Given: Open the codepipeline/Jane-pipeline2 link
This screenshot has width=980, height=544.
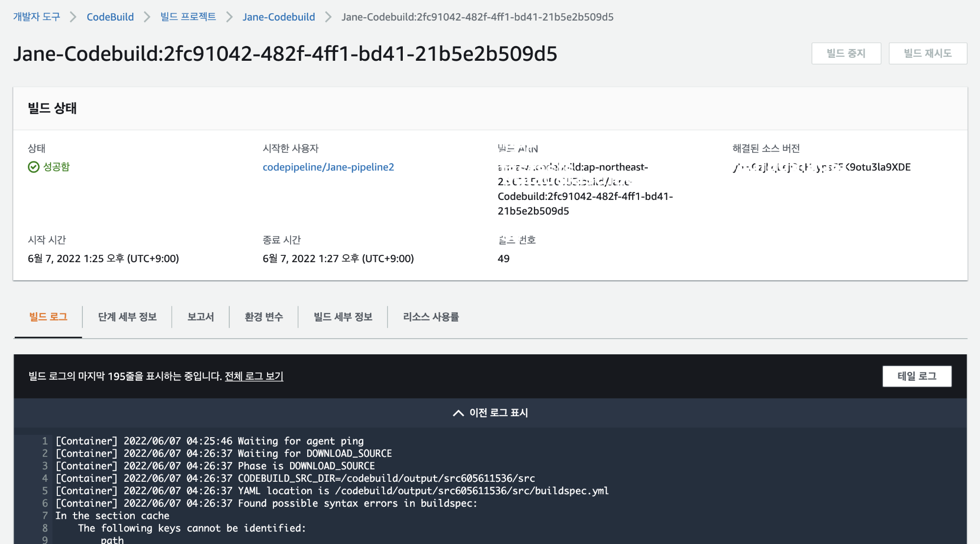Looking at the screenshot, I should click(x=328, y=167).
